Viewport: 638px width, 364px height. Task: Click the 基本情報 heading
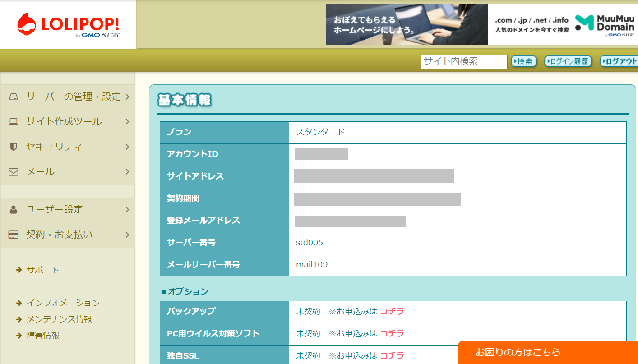pos(184,100)
